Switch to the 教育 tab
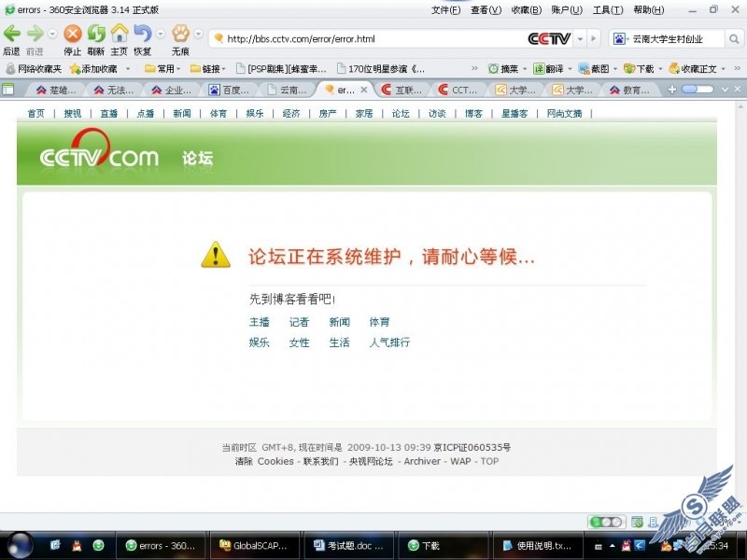 tap(629, 90)
